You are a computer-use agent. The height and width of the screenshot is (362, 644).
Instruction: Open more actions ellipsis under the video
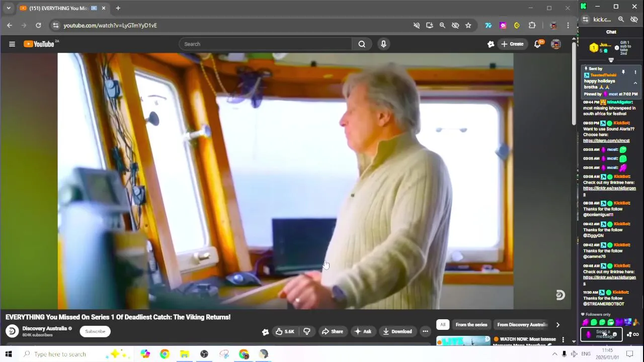[x=425, y=331]
